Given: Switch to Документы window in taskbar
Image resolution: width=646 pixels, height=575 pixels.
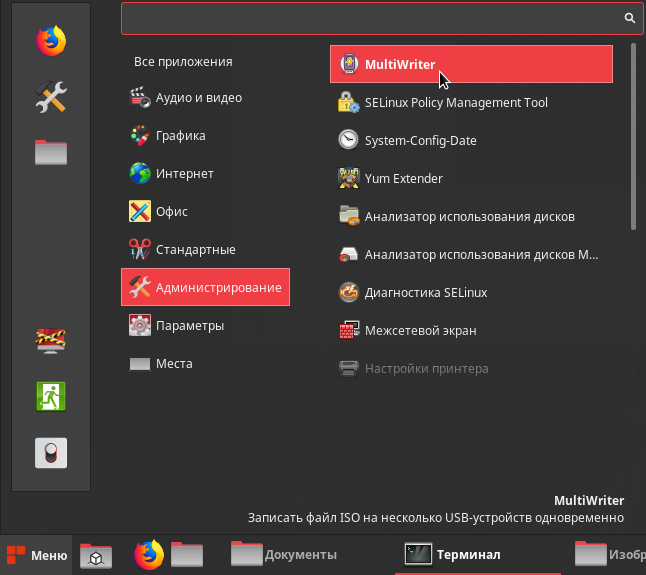Looking at the screenshot, I should tap(284, 555).
